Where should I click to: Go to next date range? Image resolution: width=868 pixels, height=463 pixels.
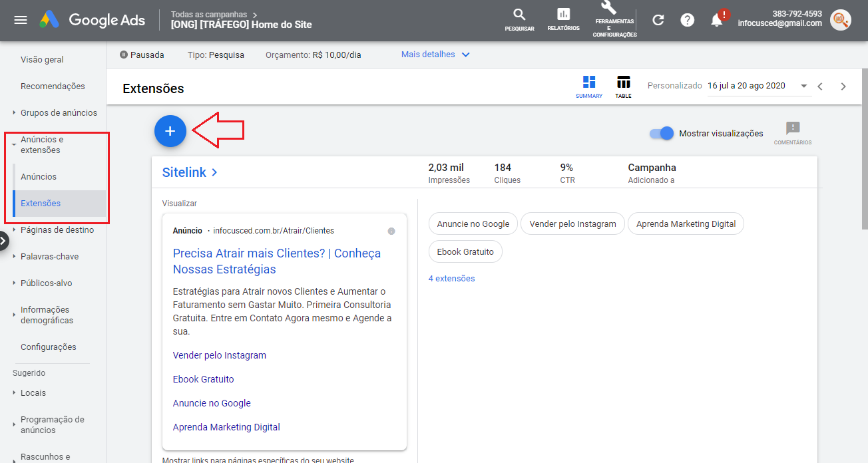click(x=843, y=86)
